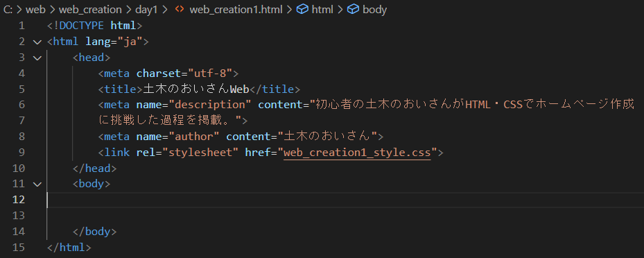Image resolution: width=644 pixels, height=258 pixels.
Task: Click the "stylesheet" rel value
Action: 200,153
